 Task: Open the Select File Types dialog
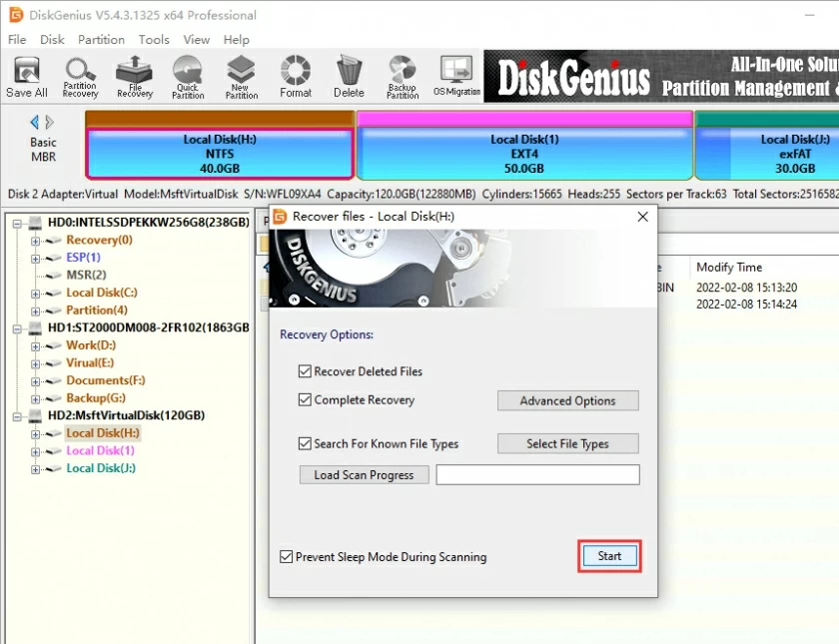[567, 443]
